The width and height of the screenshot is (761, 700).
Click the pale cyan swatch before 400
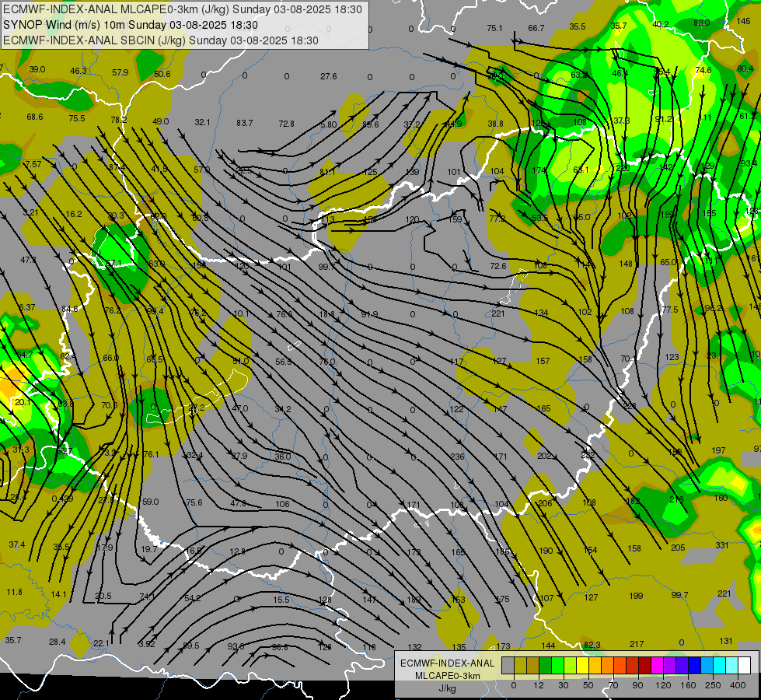(x=732, y=666)
